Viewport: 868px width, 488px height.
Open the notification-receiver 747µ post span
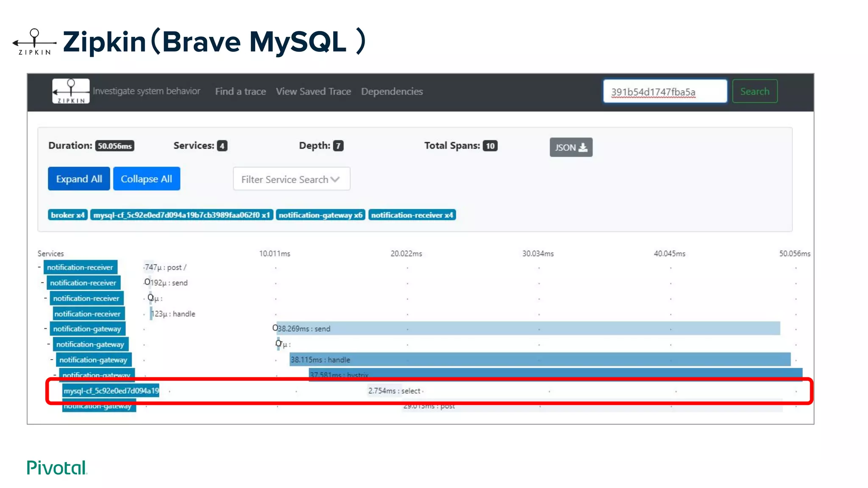(x=80, y=267)
